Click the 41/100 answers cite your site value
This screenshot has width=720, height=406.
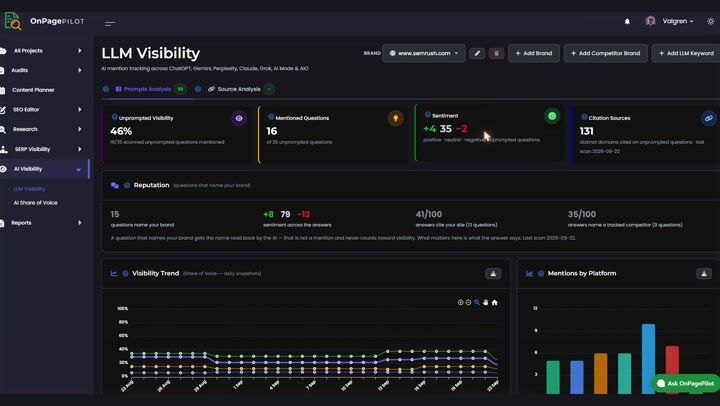pyautogui.click(x=429, y=214)
